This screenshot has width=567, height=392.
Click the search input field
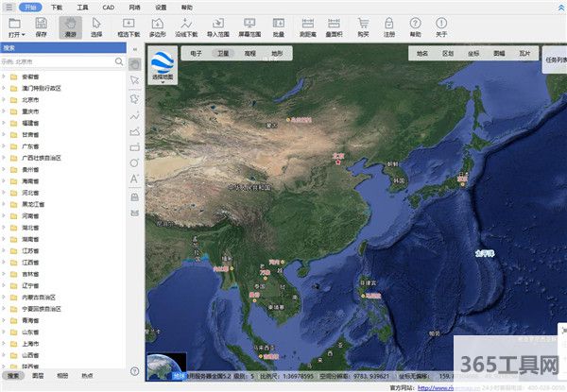[x=57, y=61]
